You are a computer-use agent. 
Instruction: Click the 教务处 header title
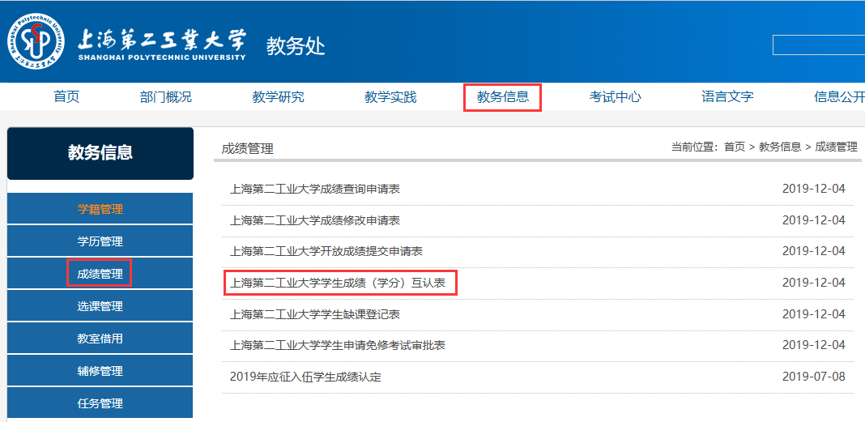[x=296, y=46]
